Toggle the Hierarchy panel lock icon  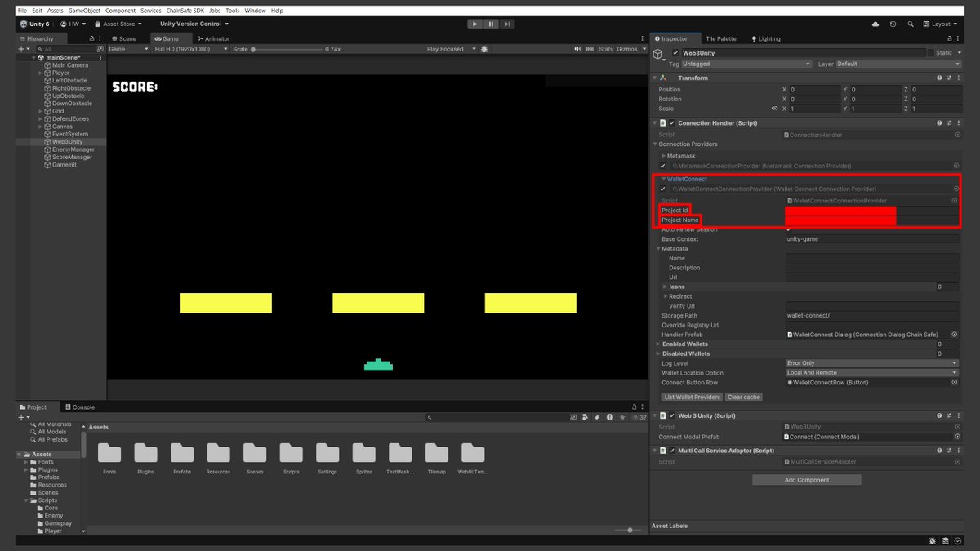(90, 38)
